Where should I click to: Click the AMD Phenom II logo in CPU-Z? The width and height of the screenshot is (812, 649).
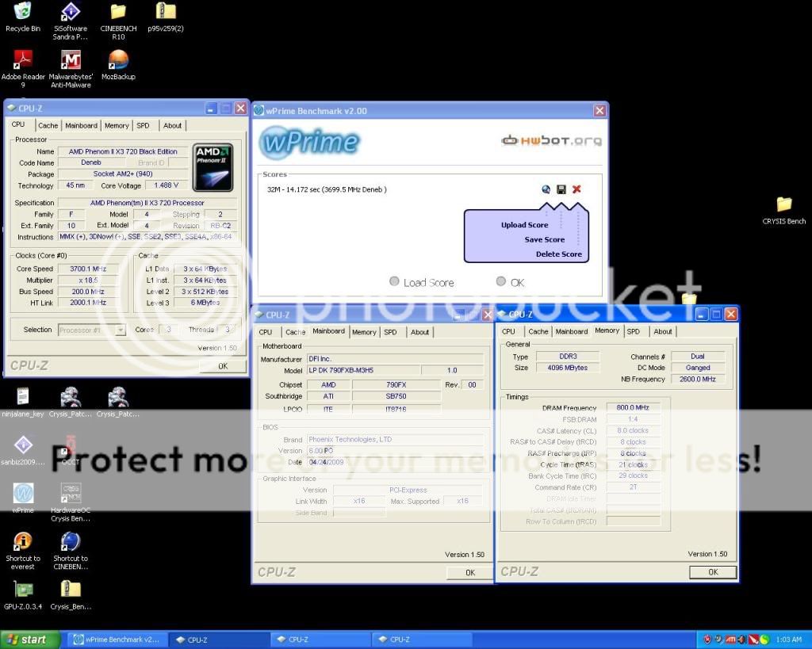pyautogui.click(x=213, y=167)
